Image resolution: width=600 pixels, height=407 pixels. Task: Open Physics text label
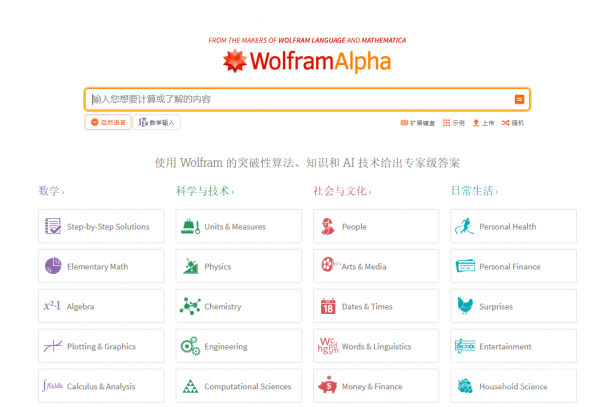pyautogui.click(x=218, y=267)
